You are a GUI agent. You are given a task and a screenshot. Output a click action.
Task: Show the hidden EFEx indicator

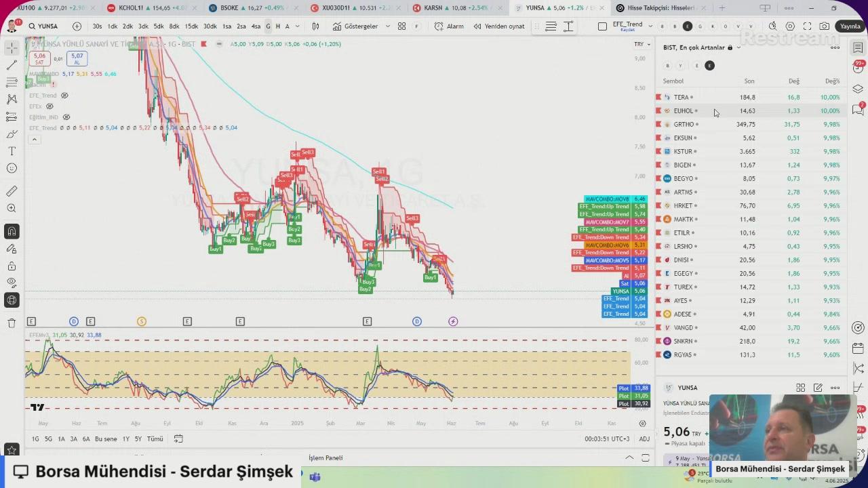(50, 106)
